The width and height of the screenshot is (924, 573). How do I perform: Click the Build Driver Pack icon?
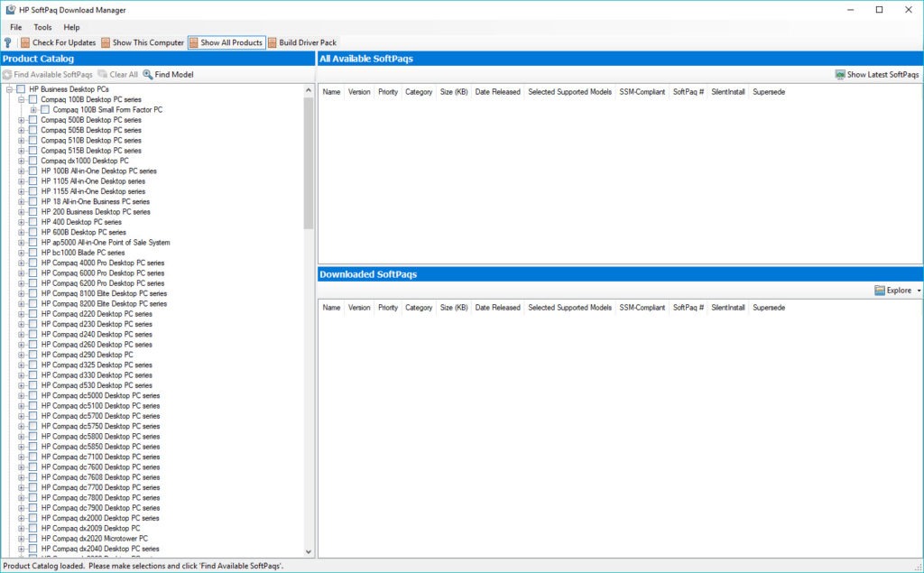[273, 42]
